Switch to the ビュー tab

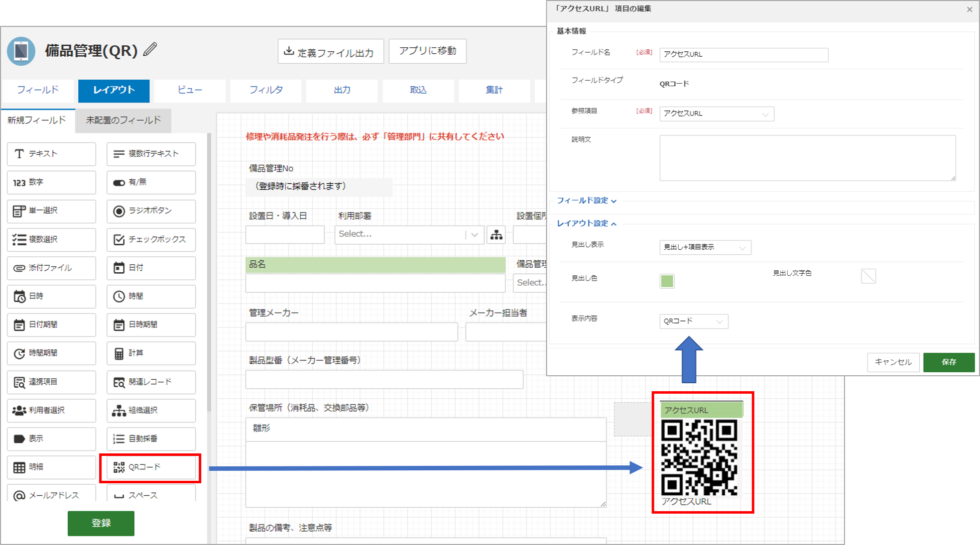point(190,90)
